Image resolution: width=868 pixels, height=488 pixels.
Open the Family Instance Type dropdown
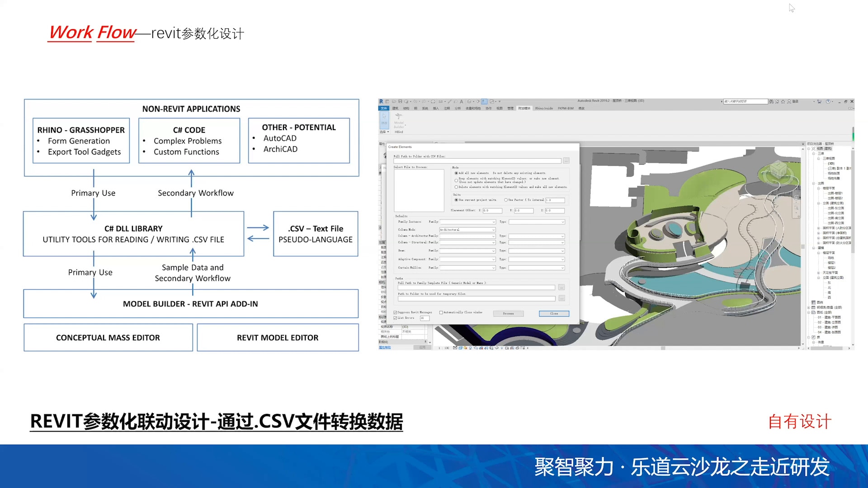tap(537, 222)
